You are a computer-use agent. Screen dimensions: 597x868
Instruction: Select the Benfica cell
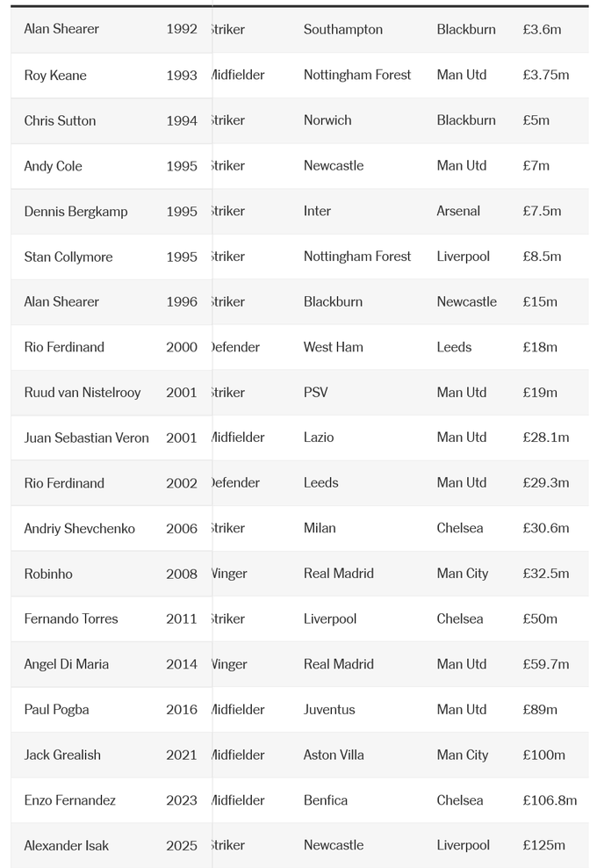point(326,800)
